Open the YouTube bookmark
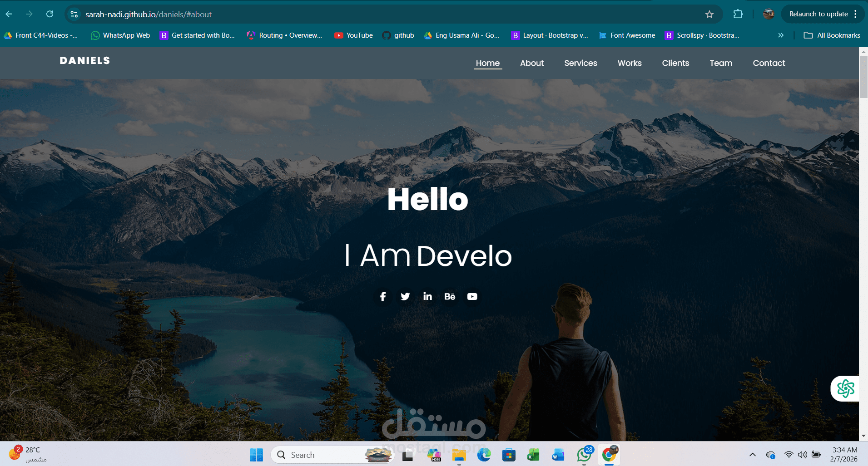The height and width of the screenshot is (466, 868). click(353, 35)
